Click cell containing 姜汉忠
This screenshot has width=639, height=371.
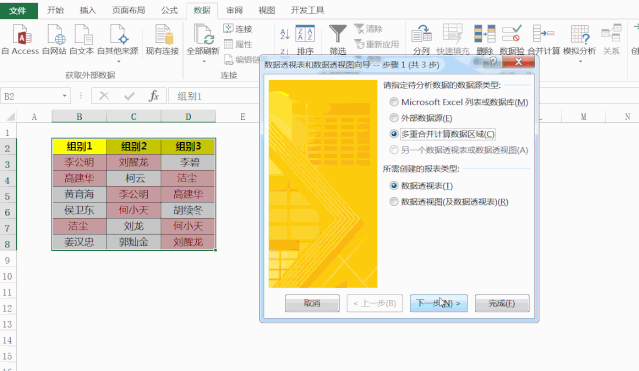(x=79, y=242)
